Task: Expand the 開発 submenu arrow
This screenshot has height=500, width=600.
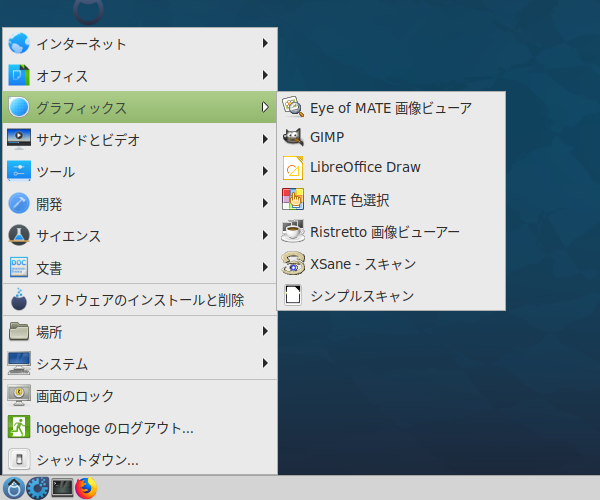Action: pos(265,203)
